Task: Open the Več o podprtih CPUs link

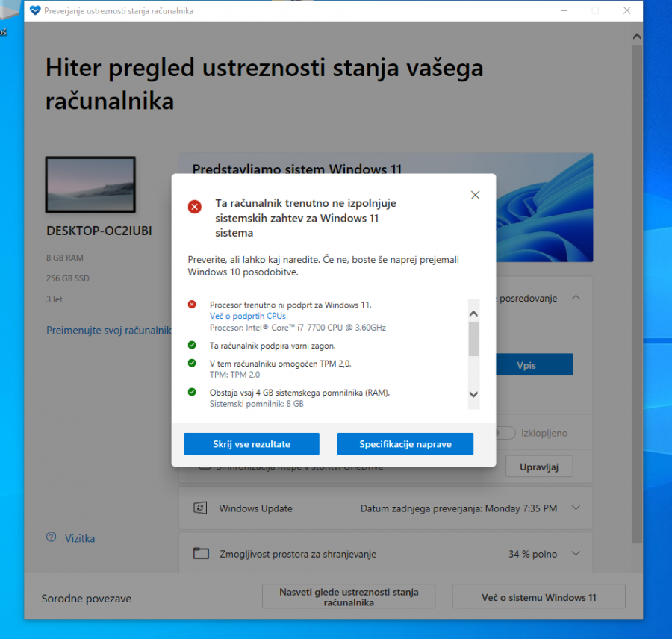Action: pyautogui.click(x=247, y=316)
